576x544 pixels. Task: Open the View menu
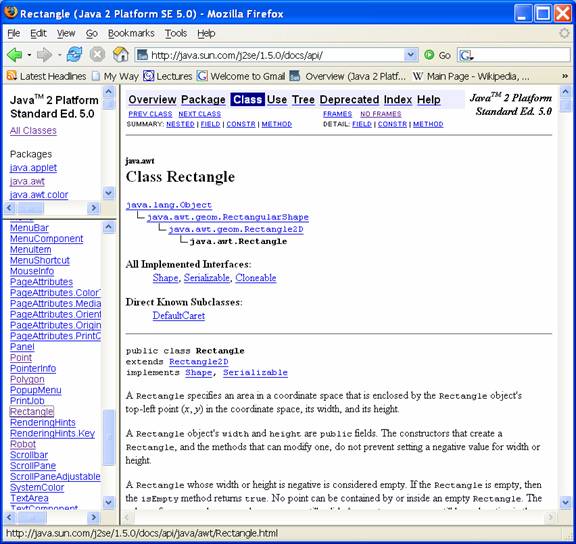click(66, 33)
